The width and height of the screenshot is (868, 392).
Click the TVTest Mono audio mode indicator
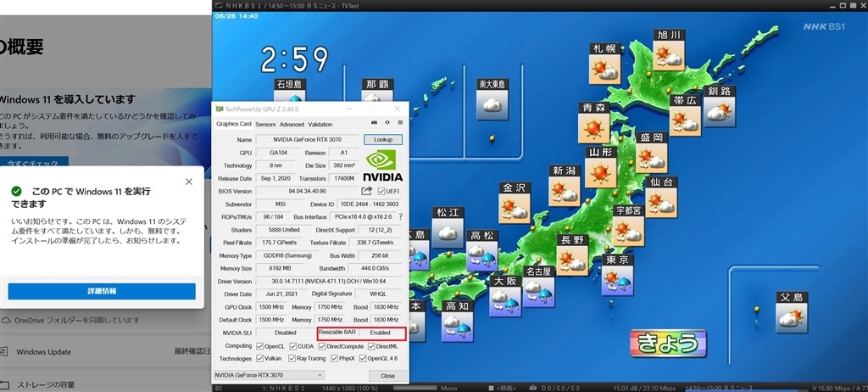(449, 388)
